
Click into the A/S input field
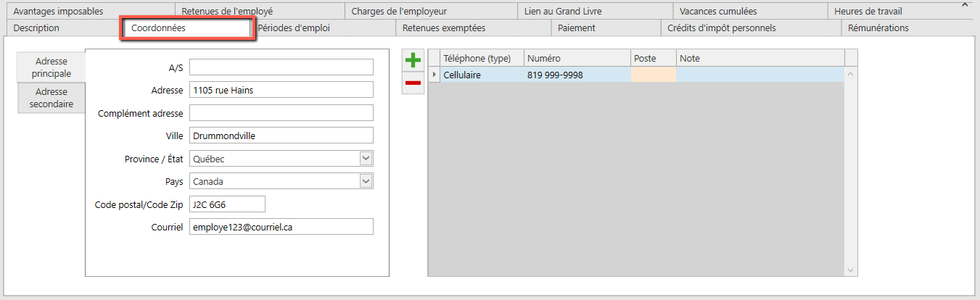281,67
